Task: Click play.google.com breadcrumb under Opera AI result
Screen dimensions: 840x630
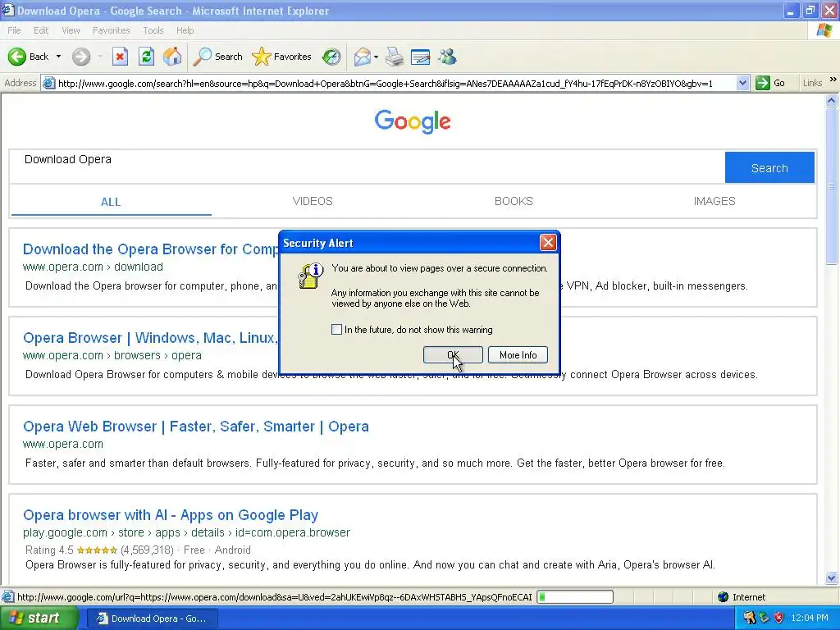Action: 186,532
